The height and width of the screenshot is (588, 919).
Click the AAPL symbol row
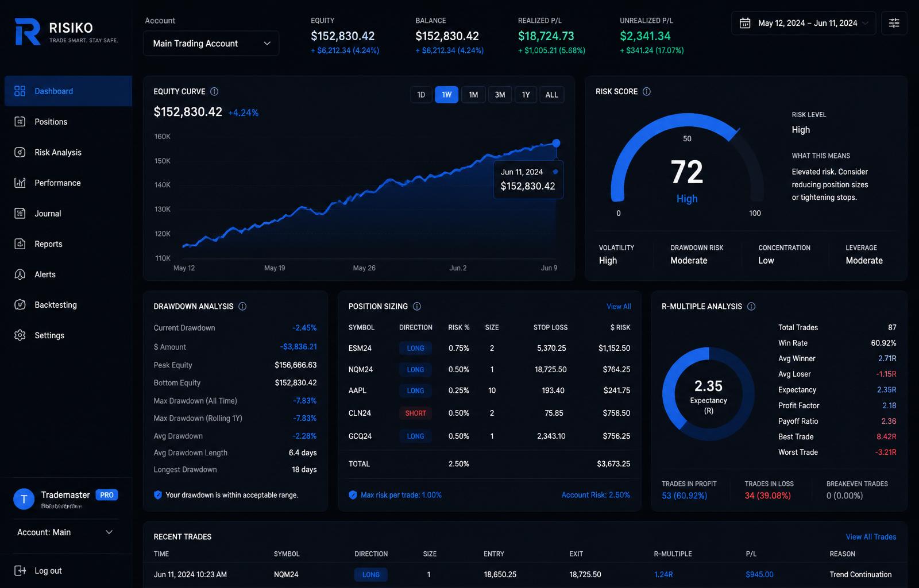coord(489,390)
